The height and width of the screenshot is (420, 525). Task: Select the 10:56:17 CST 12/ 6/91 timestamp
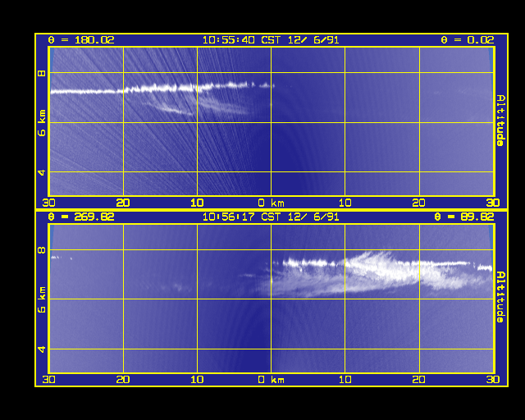click(271, 217)
